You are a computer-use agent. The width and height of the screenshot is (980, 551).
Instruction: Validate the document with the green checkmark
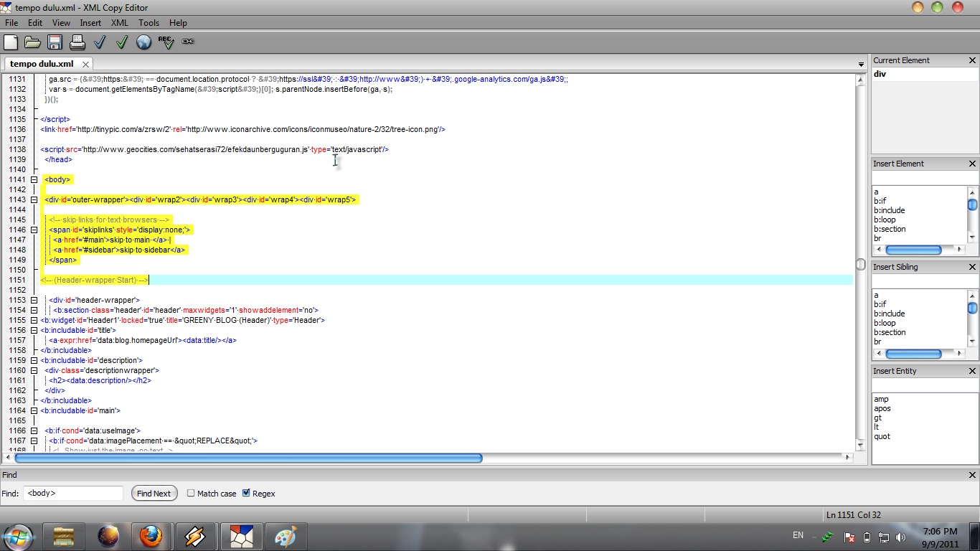(x=122, y=42)
